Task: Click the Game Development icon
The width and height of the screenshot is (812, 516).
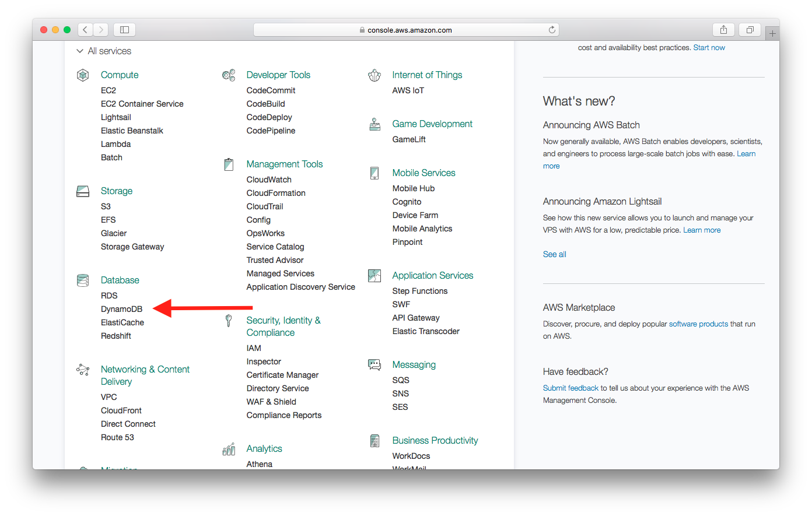Action: click(x=374, y=124)
